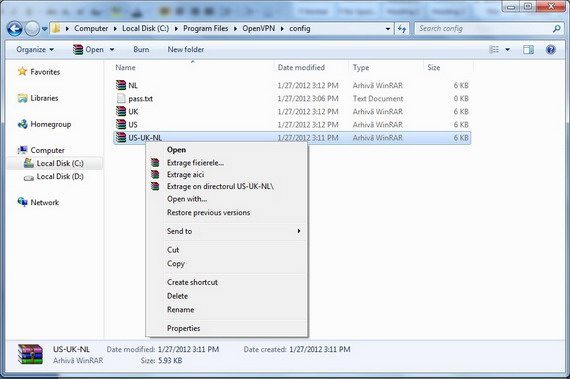Select Libraries in the navigation pane
The width and height of the screenshot is (570, 379).
(44, 98)
